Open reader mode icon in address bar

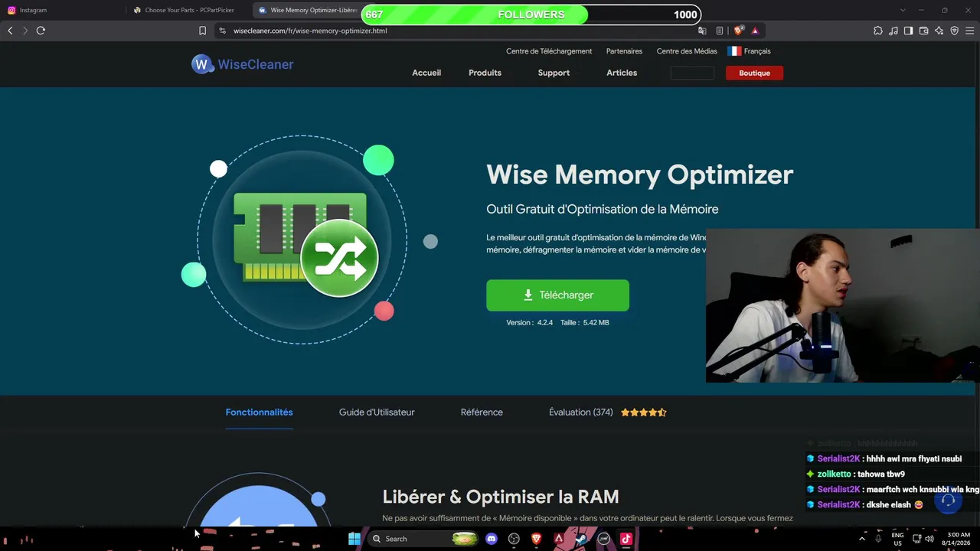click(x=720, y=31)
